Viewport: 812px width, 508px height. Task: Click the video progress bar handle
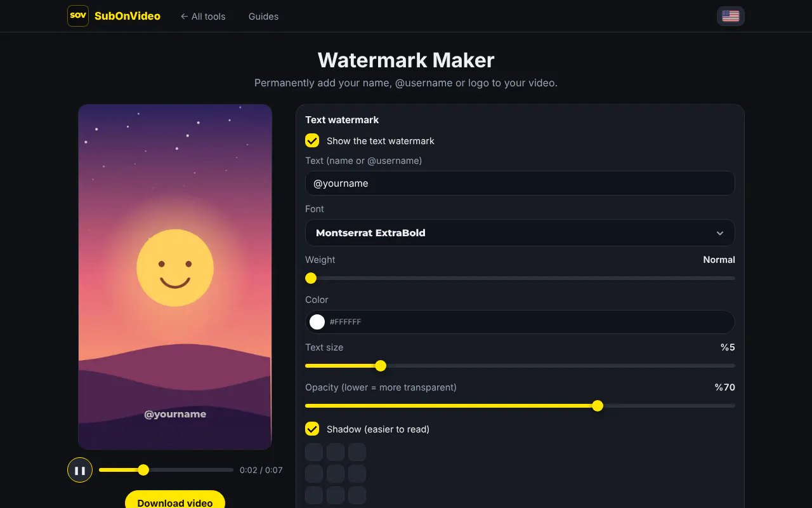(x=143, y=470)
